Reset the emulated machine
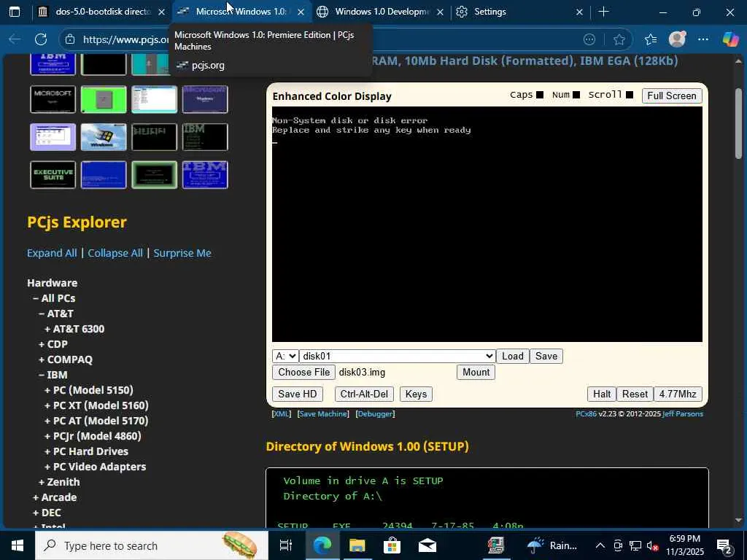This screenshot has width=747, height=560. 635,394
